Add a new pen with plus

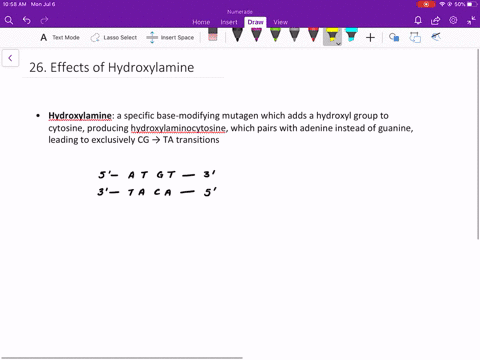(370, 38)
